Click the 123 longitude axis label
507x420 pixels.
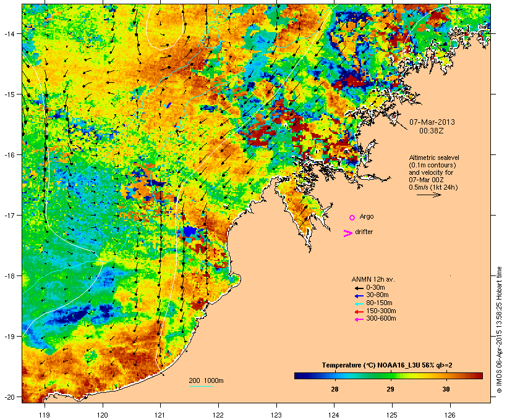(276, 415)
